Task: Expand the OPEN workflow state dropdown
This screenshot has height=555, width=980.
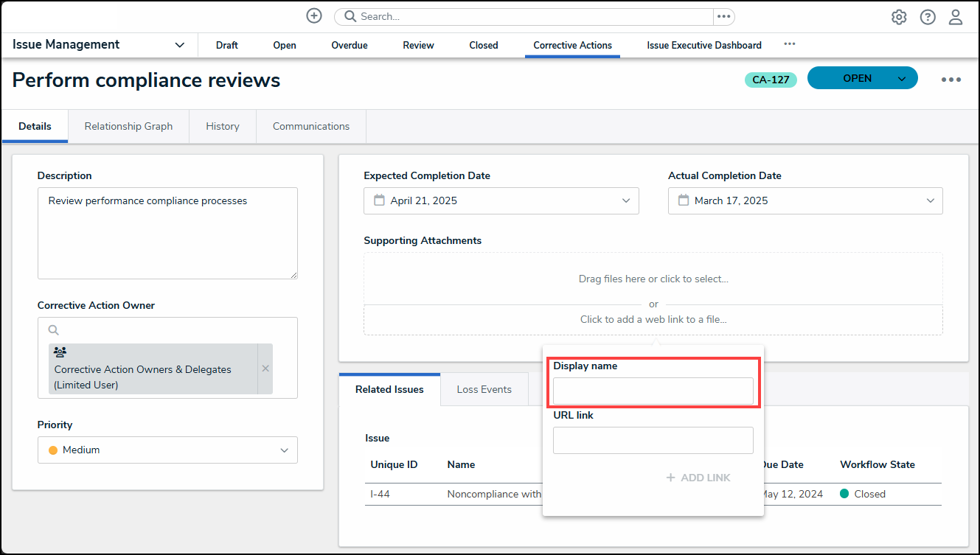Action: 902,79
